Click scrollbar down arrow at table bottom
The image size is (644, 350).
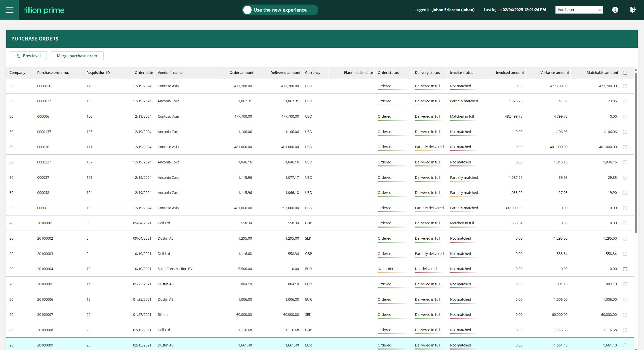pos(636,349)
